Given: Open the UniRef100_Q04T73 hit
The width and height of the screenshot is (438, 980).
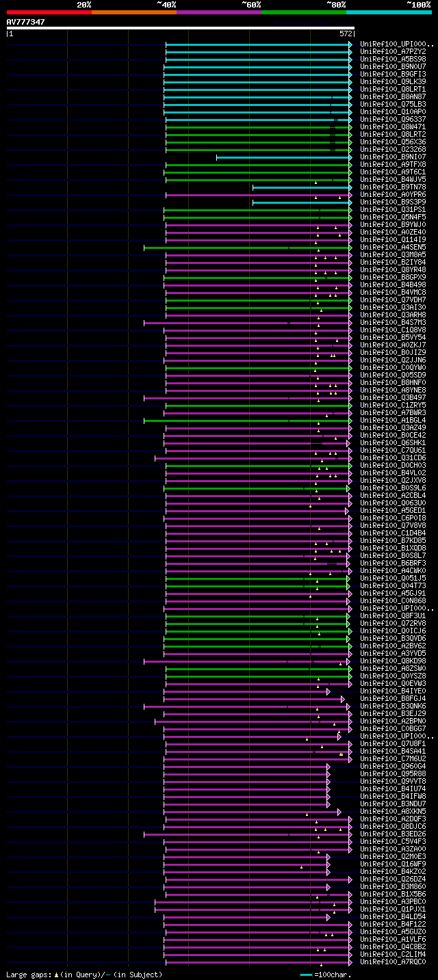Looking at the screenshot, I should coord(393,586).
